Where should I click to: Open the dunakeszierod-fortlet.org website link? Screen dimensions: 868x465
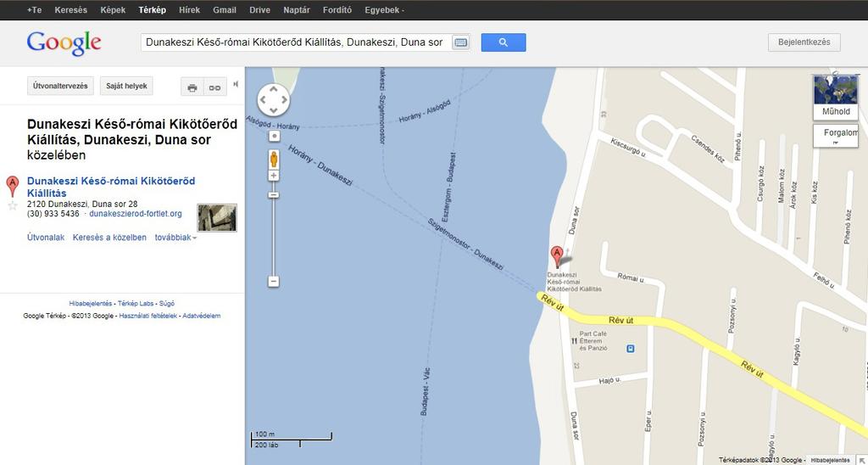coord(136,214)
